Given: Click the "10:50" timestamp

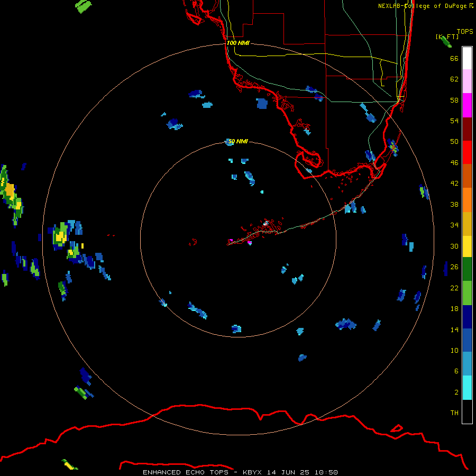Looking at the screenshot, I should pyautogui.click(x=326, y=472).
